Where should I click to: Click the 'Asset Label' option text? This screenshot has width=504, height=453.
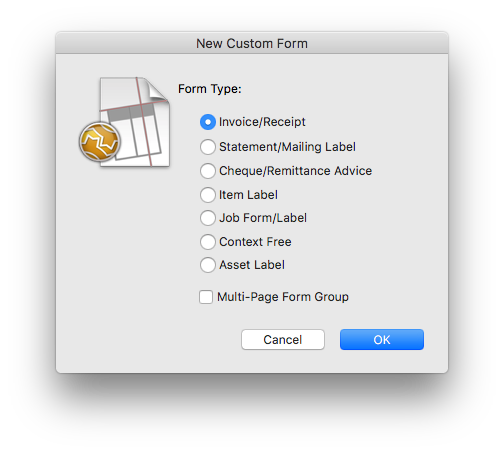click(x=252, y=265)
